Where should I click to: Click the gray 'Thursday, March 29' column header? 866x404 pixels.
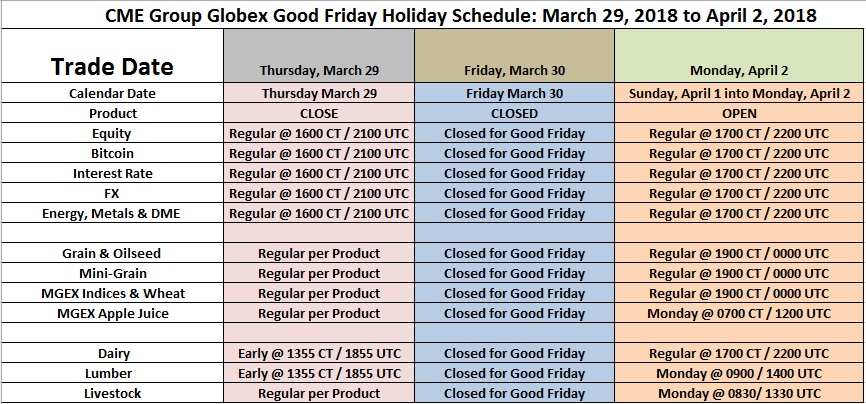(x=318, y=70)
